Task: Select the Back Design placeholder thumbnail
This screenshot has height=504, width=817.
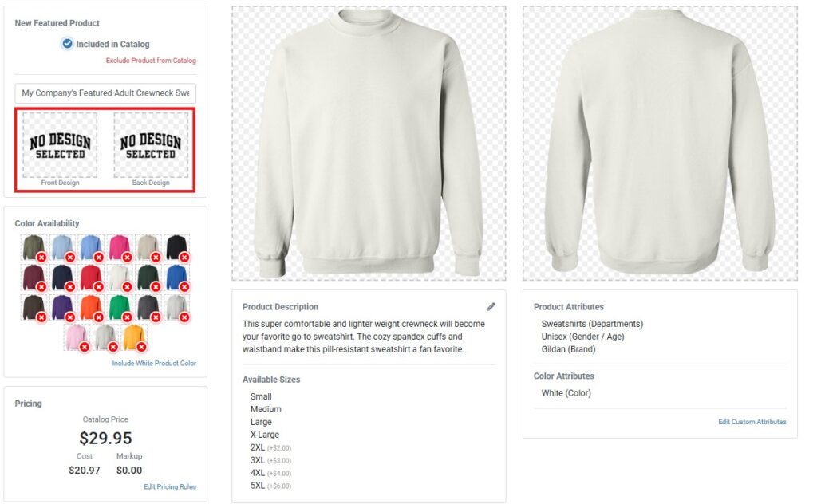Action: [151, 145]
